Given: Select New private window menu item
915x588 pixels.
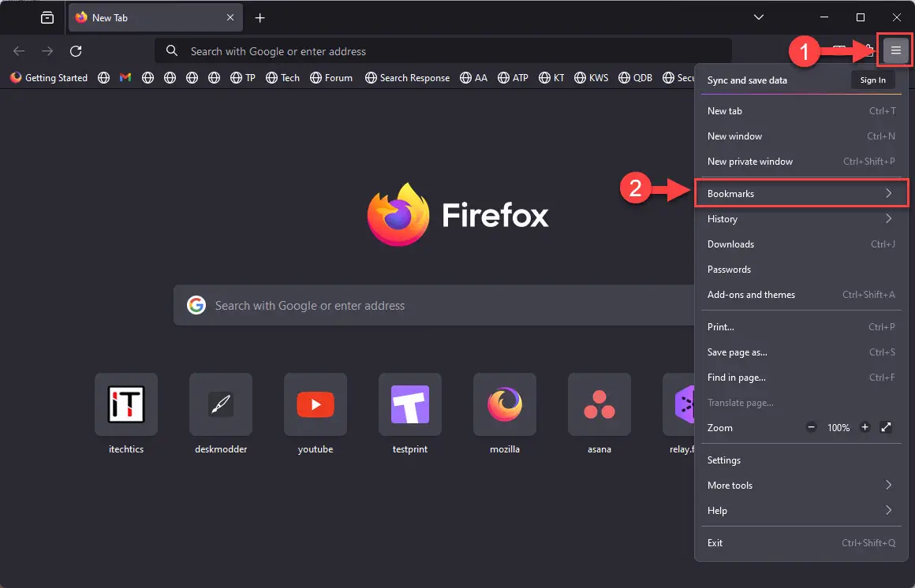Looking at the screenshot, I should tap(801, 161).
